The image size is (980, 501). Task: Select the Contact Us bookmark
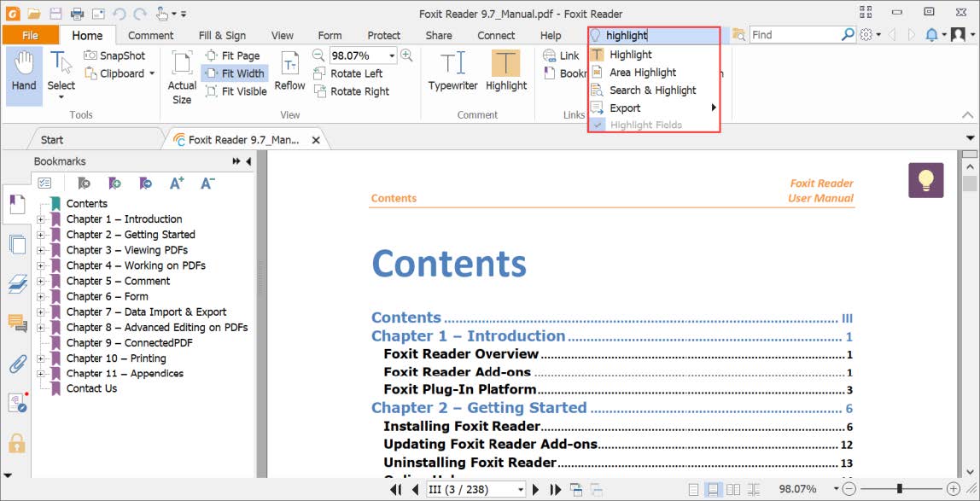[92, 388]
